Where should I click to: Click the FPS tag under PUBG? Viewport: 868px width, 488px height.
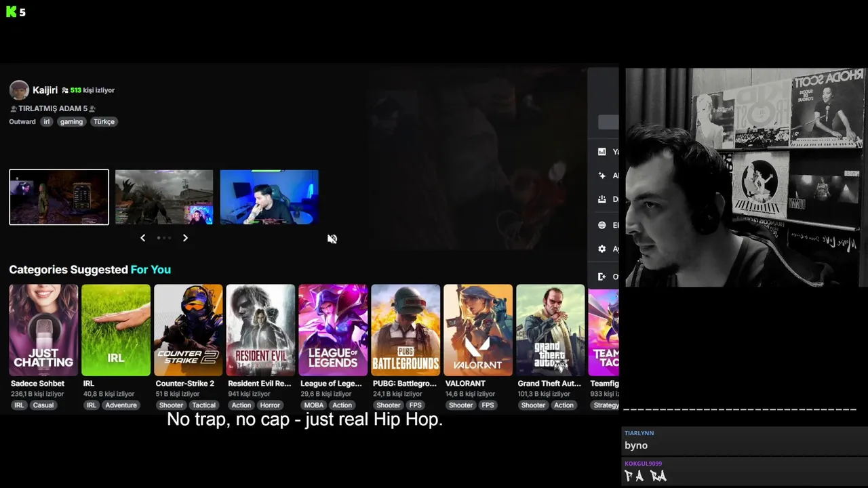point(415,405)
